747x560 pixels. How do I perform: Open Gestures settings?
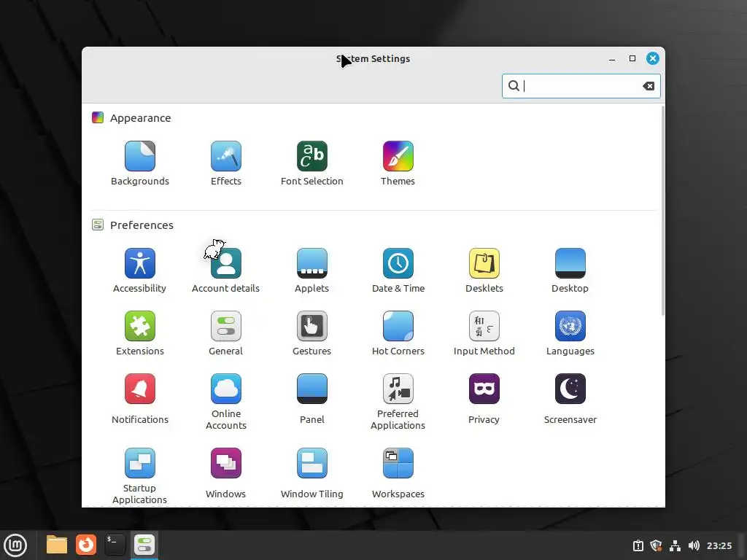(x=312, y=332)
